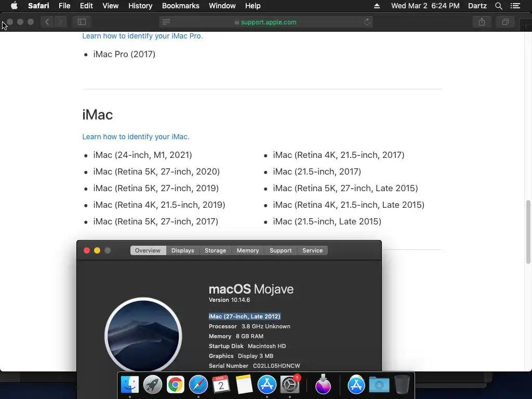The width and height of the screenshot is (532, 399).
Task: Click 'iMac (Retina 4K, 21.5-inch, 2019)' item
Action: pos(159,205)
